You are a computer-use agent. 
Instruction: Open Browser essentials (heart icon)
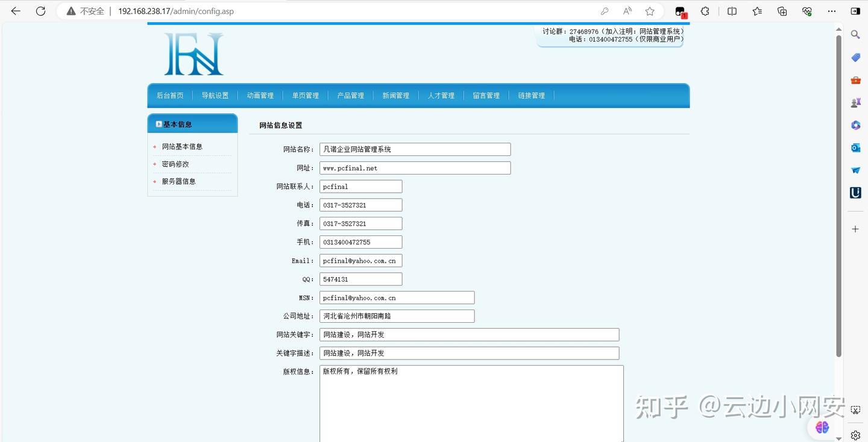coord(807,11)
